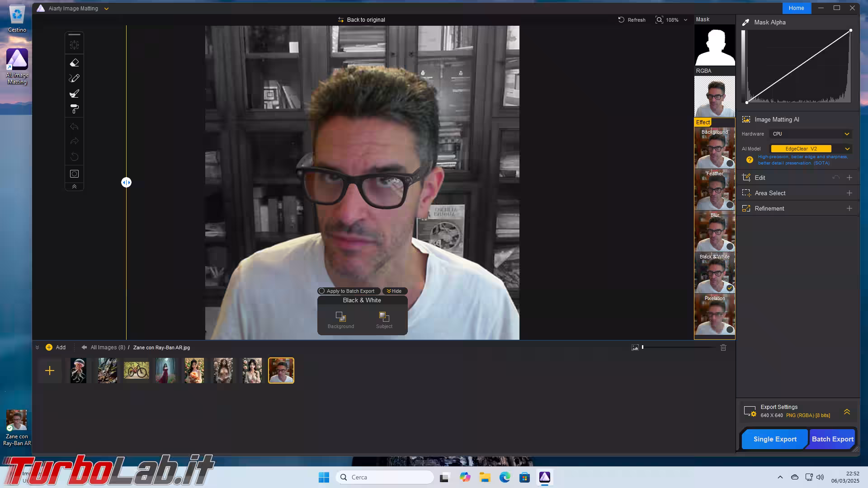Screen dimensions: 868x488
Task: Open the AI Model EdgeClear V2 dropdown
Action: pos(847,149)
